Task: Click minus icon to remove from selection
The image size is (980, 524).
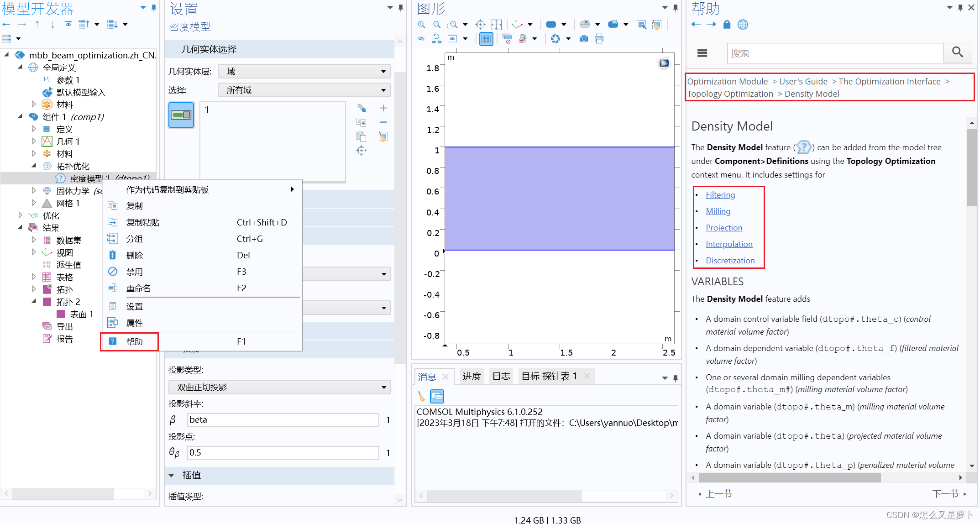Action: pos(383,122)
